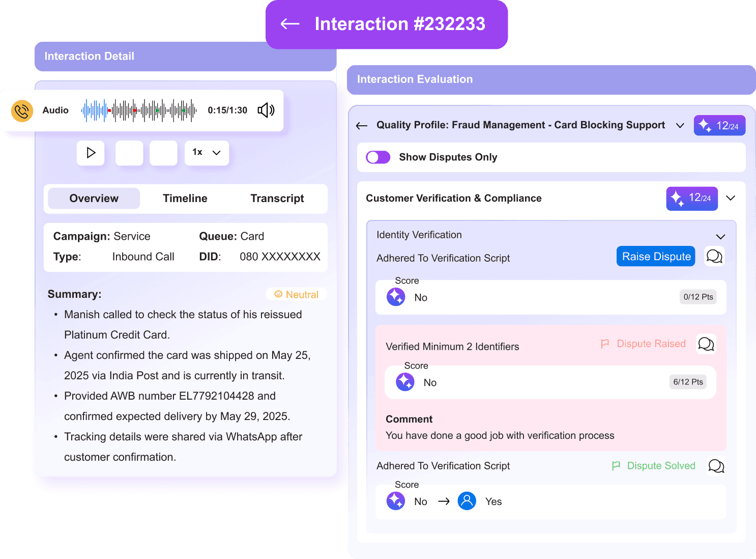Open the Transcript tab
756x559 pixels.
click(x=277, y=199)
